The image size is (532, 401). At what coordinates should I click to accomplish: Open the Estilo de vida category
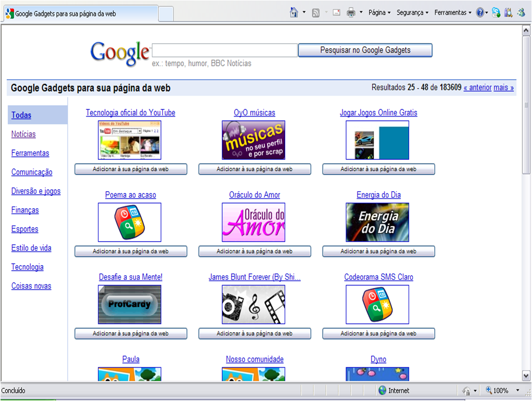pyautogui.click(x=31, y=248)
